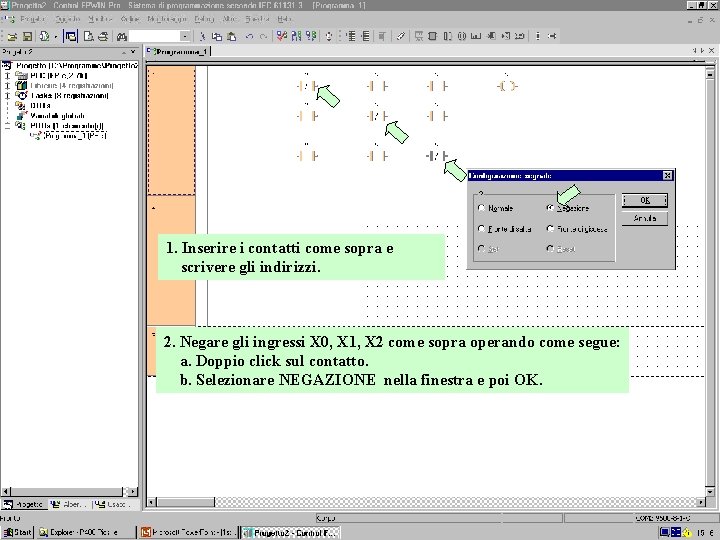Close the Configurazione segnale dialog
Viewport: 720px width, 540px height.
click(667, 175)
